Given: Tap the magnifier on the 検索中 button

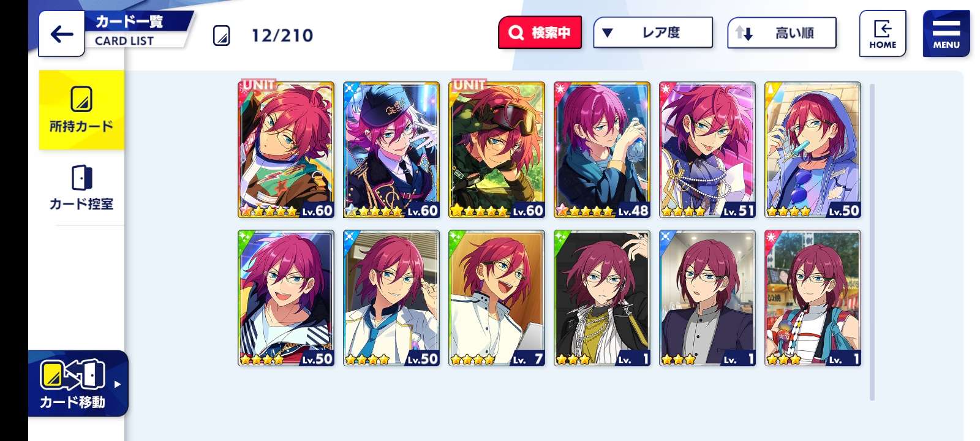Looking at the screenshot, I should (516, 32).
